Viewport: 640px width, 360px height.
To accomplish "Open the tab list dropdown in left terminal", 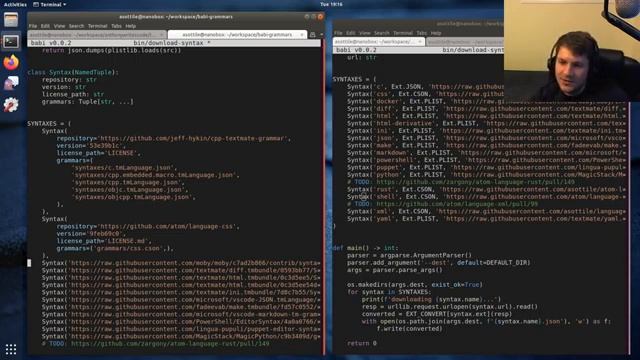I will [x=321, y=35].
